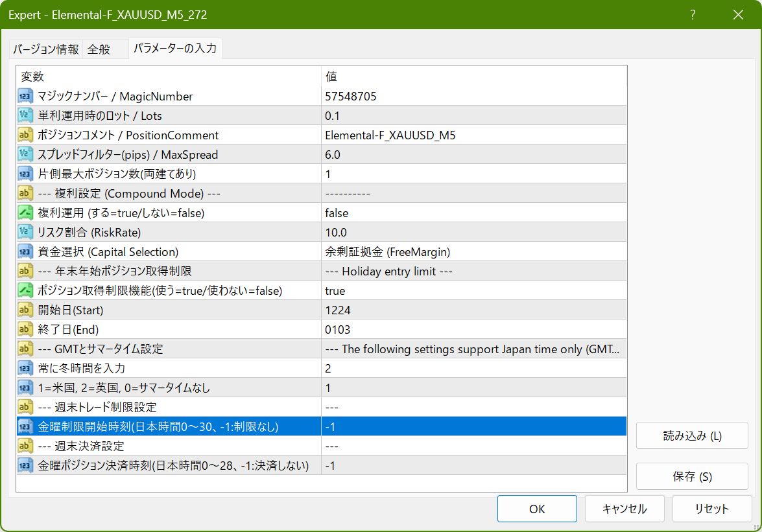Click the 保存 (S) button
Viewport: 762px width, 532px height.
[692, 477]
